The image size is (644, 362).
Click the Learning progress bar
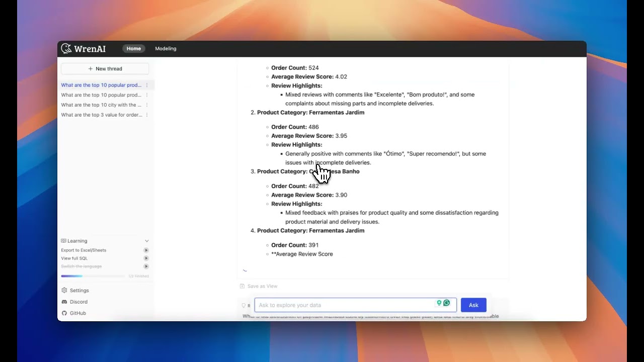tap(93, 276)
